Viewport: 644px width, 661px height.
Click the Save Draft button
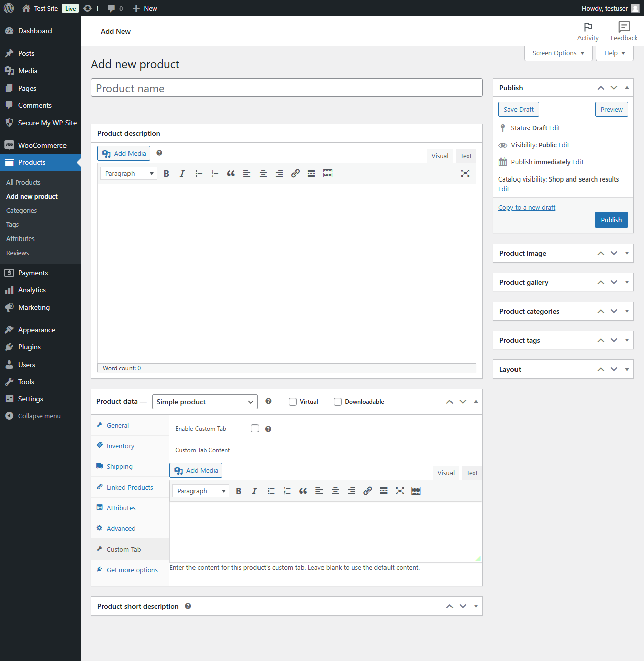click(x=519, y=109)
